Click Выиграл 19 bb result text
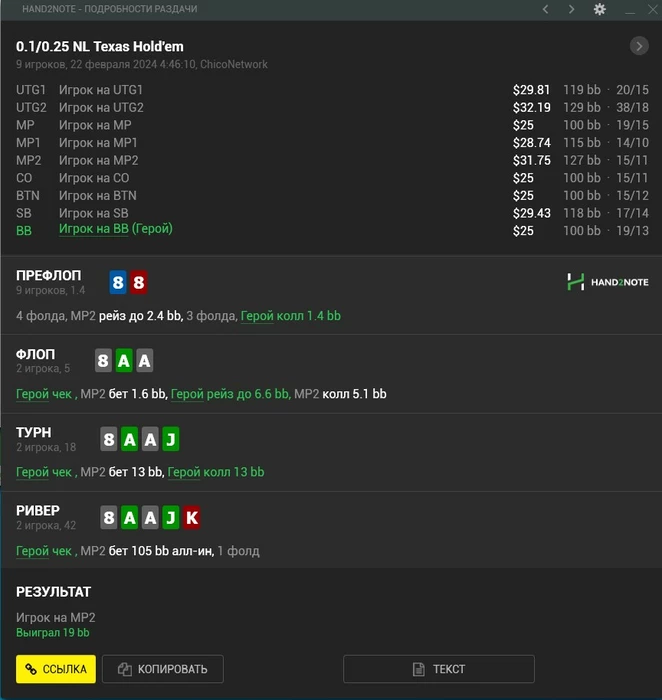Screen dimensions: 662x700 53,633
